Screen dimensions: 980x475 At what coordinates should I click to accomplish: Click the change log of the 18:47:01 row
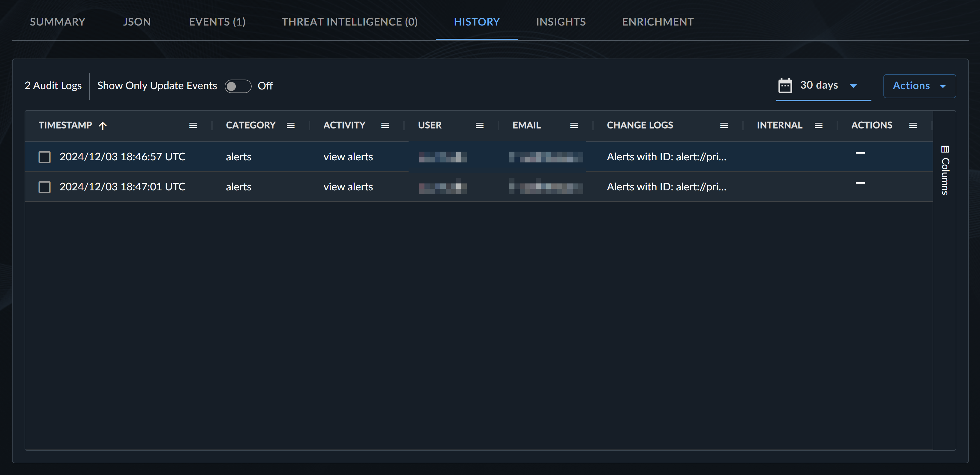pyautogui.click(x=667, y=187)
